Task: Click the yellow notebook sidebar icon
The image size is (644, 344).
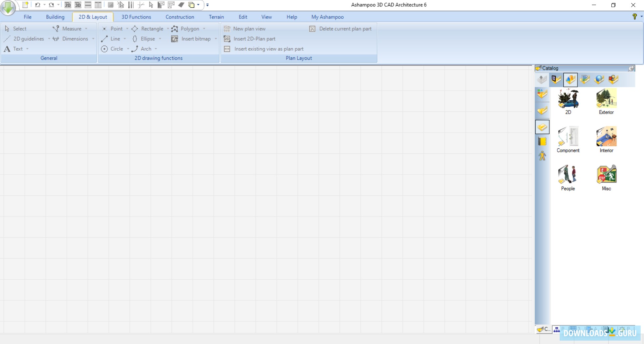Action: pos(542,141)
